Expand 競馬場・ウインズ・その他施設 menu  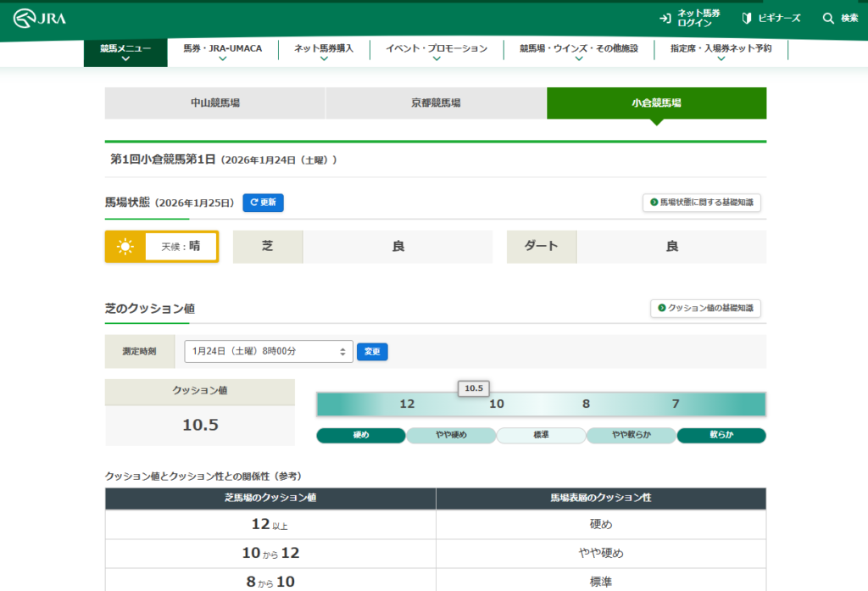(578, 52)
